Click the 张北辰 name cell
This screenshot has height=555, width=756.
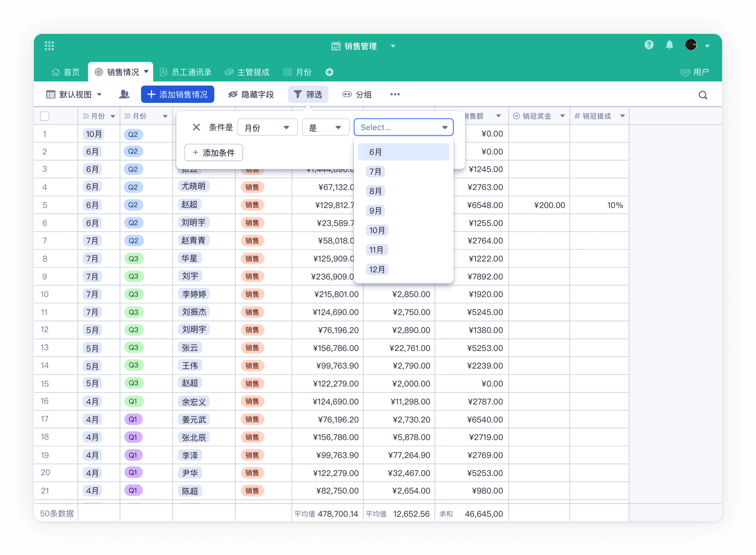(194, 437)
